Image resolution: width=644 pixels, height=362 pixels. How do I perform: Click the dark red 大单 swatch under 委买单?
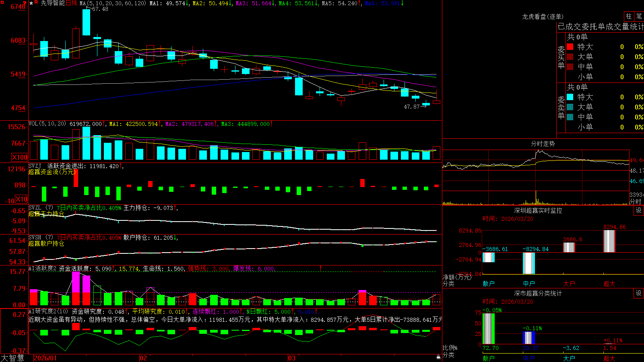coord(570,57)
